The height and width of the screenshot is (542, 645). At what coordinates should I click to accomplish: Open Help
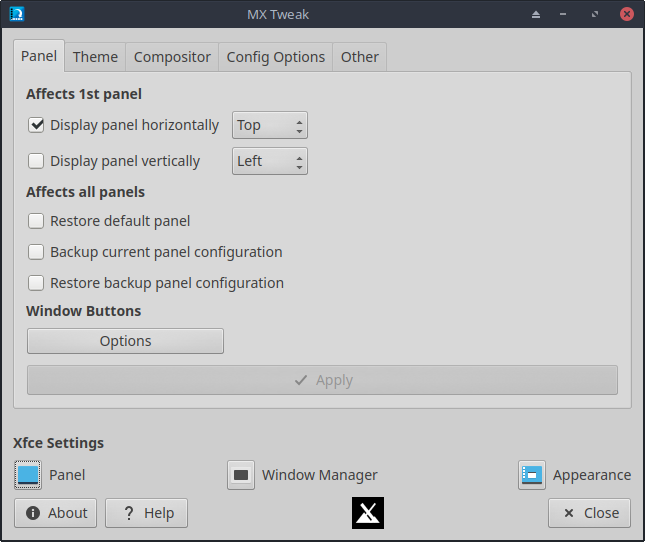[146, 513]
